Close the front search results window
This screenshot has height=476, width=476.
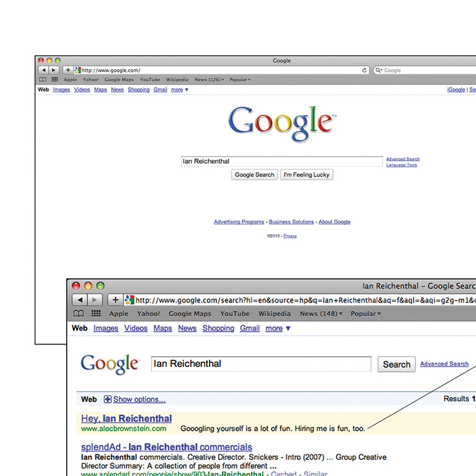point(76,286)
